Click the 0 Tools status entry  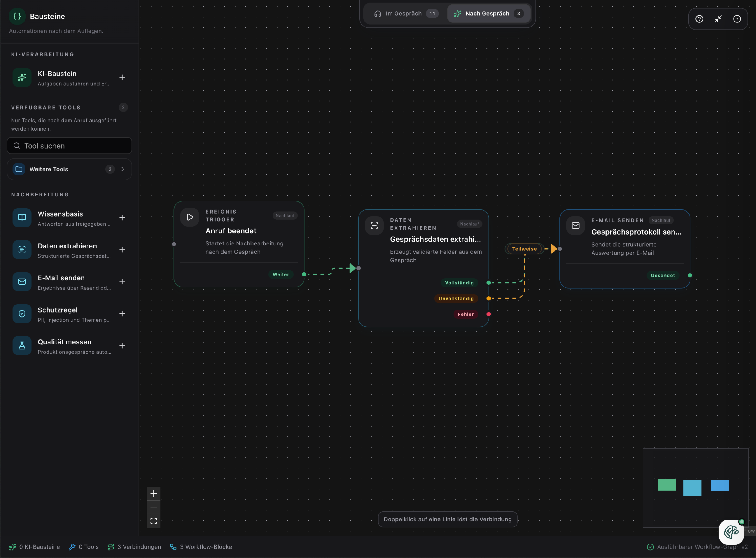(x=83, y=547)
